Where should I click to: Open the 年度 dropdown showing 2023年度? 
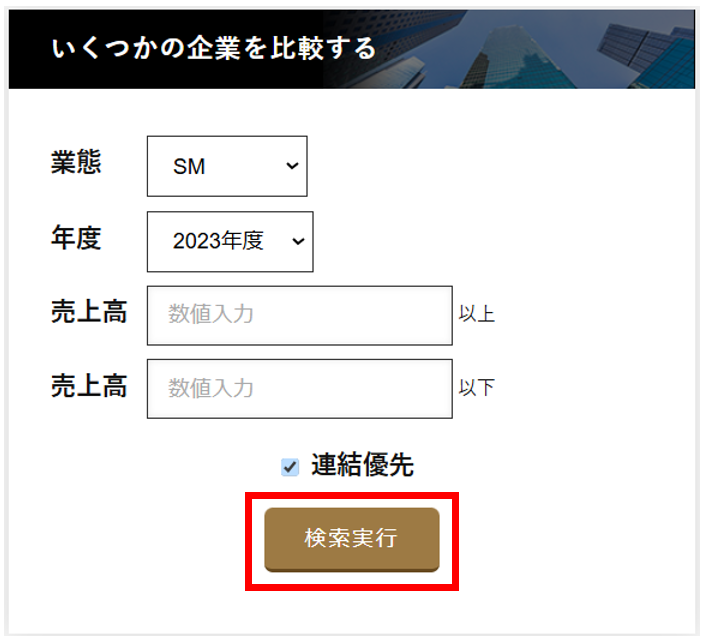pos(230,241)
